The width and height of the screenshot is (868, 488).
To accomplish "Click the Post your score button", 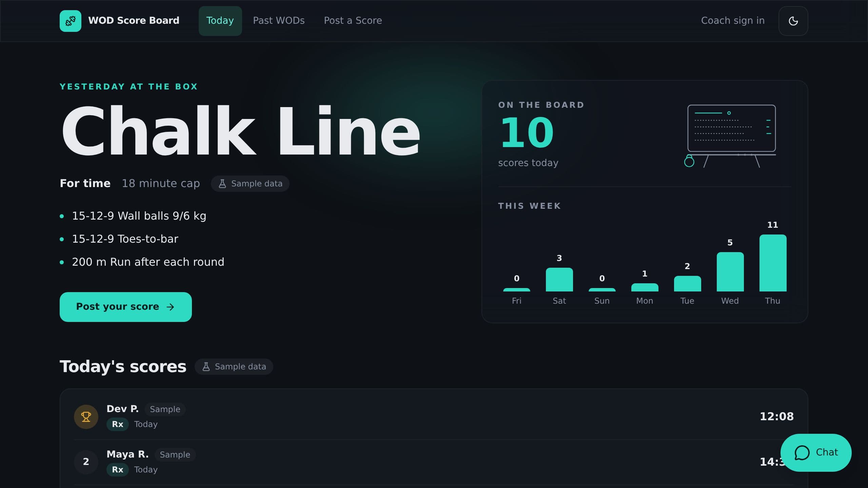I will (126, 307).
